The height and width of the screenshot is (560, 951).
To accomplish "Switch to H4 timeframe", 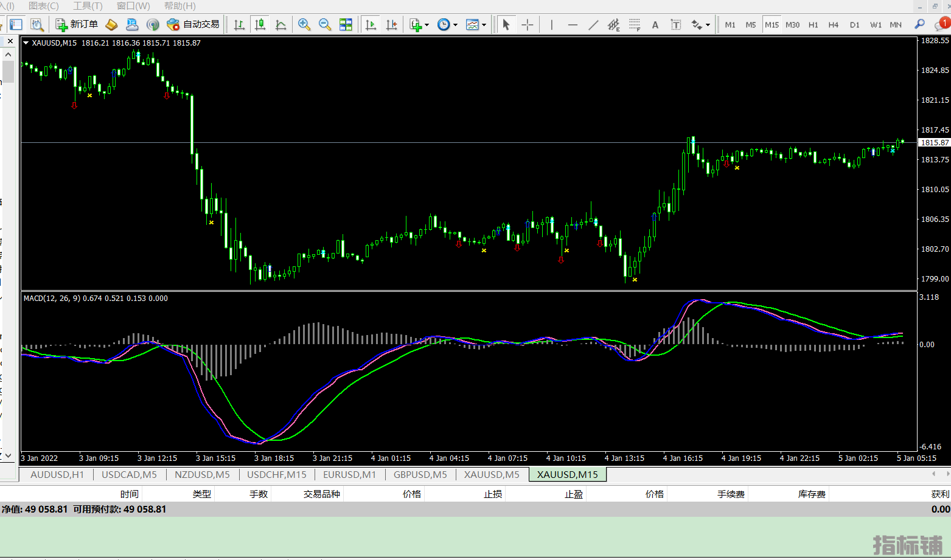I will pos(834,24).
